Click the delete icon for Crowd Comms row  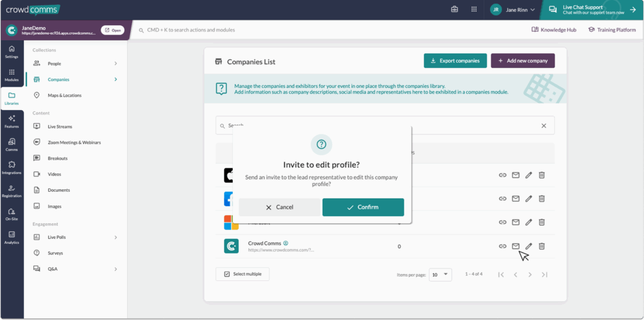[x=541, y=246]
